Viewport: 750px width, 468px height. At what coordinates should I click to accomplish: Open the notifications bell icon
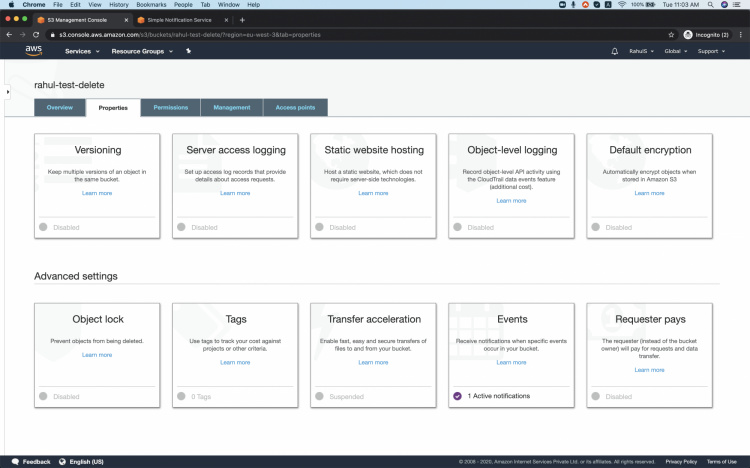(614, 51)
